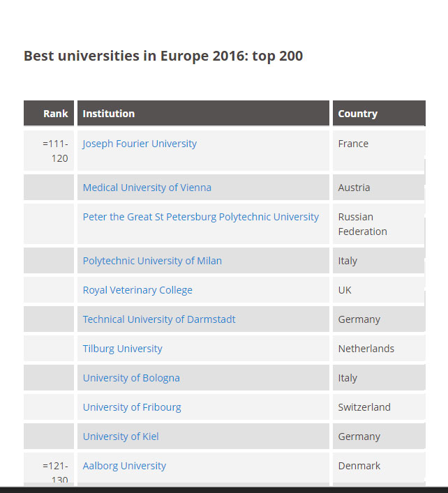Screen dimensions: 448x493
Task: Click the Rank column header
Action: 49,113
